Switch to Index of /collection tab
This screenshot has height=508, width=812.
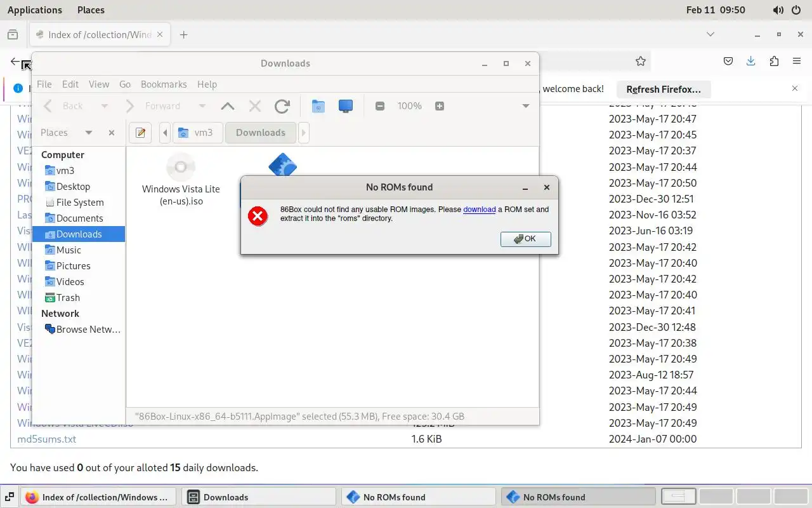coord(100,35)
